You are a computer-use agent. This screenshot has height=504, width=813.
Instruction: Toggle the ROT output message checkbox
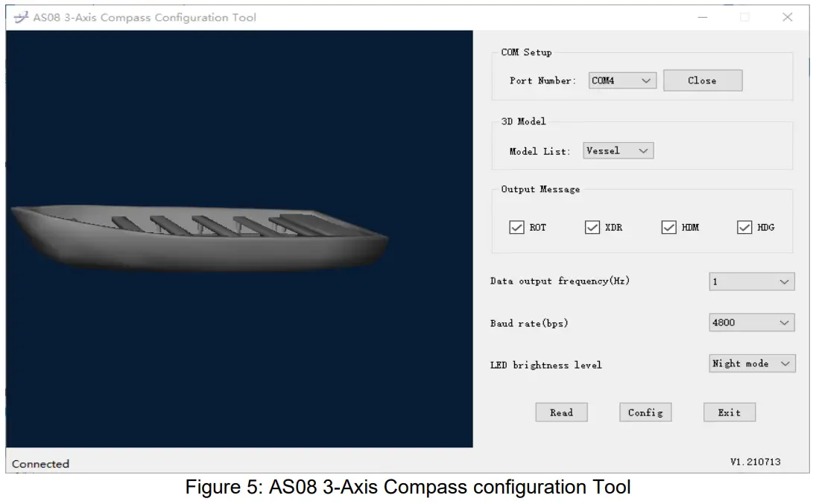[x=516, y=227]
